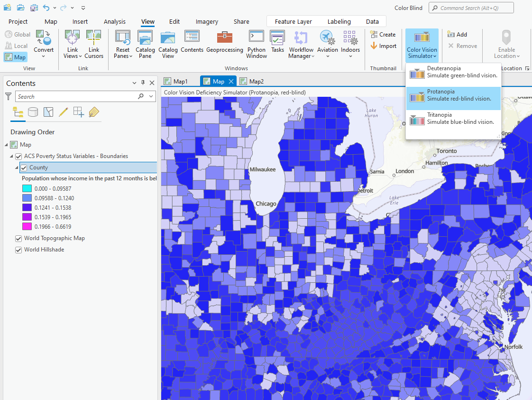Switch to the Feature Layer tab
Image resolution: width=532 pixels, height=400 pixels.
(294, 21)
